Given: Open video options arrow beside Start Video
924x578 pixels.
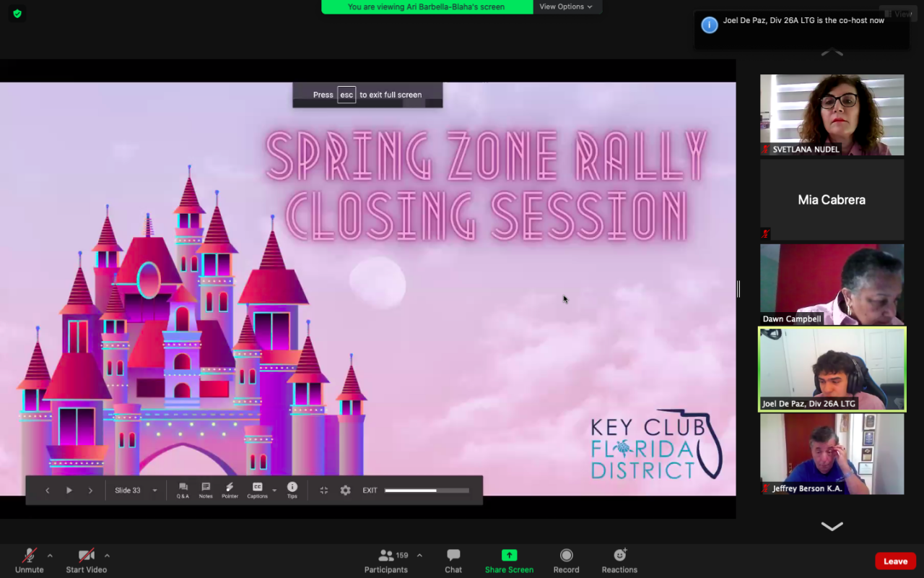Looking at the screenshot, I should tap(107, 556).
